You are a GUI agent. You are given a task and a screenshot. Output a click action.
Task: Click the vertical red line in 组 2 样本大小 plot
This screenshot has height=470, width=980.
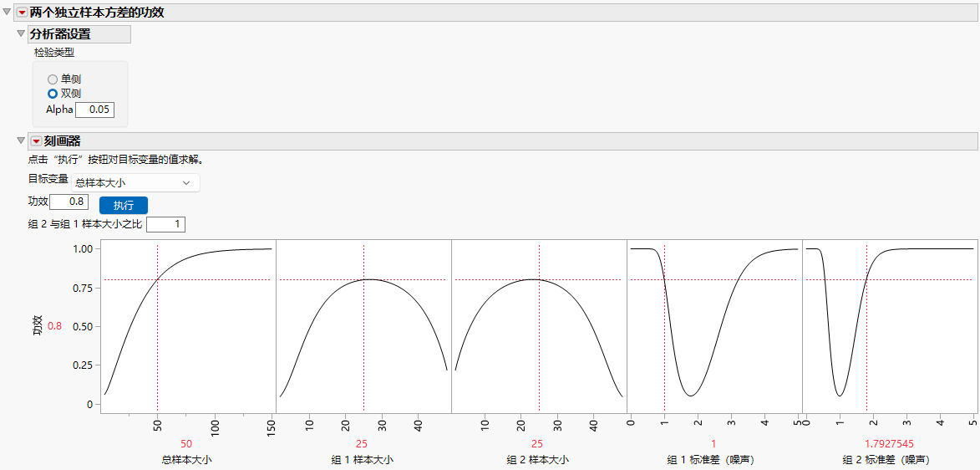tap(540, 326)
